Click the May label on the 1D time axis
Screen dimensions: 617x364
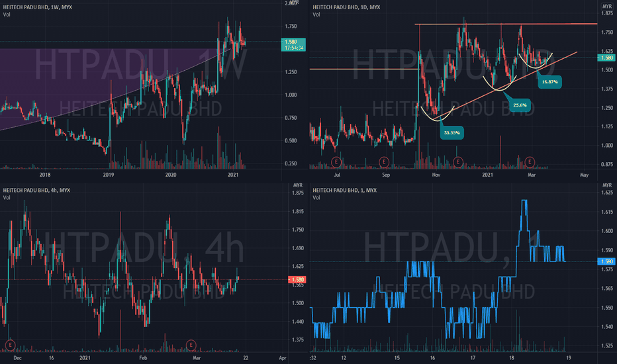point(584,175)
